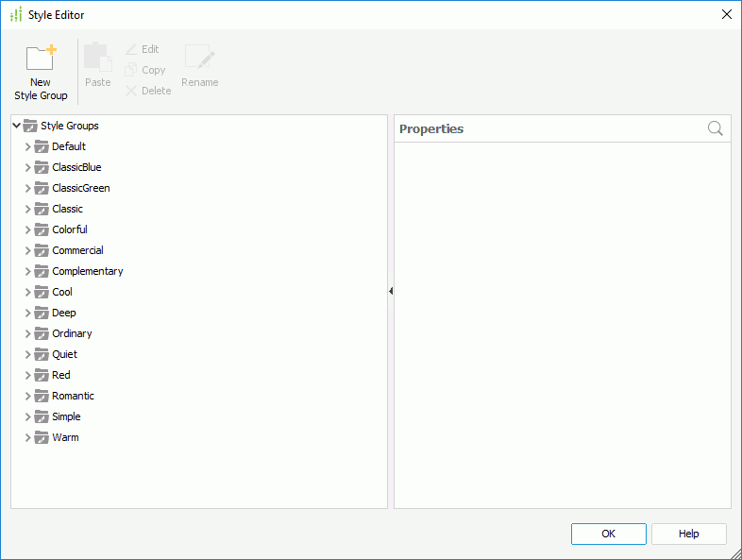Screen dimensions: 742x560
Task: Click the New Style Group icon
Action: (x=41, y=59)
